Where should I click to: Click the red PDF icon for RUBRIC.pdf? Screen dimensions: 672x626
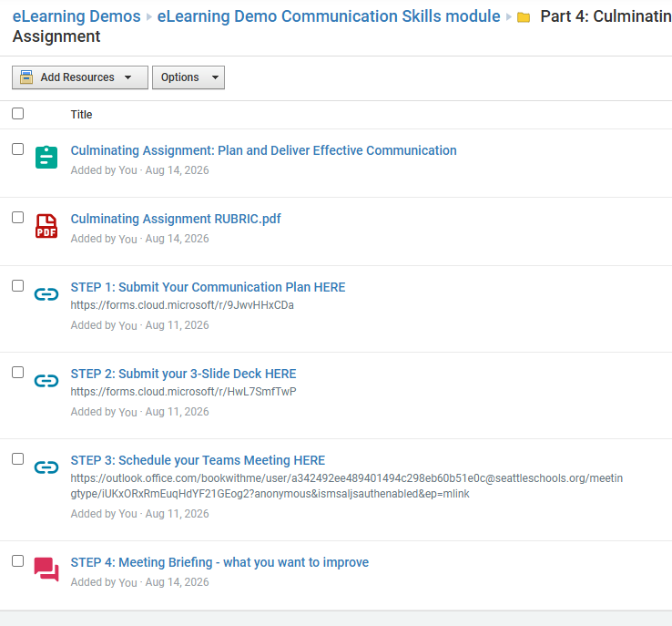(46, 226)
